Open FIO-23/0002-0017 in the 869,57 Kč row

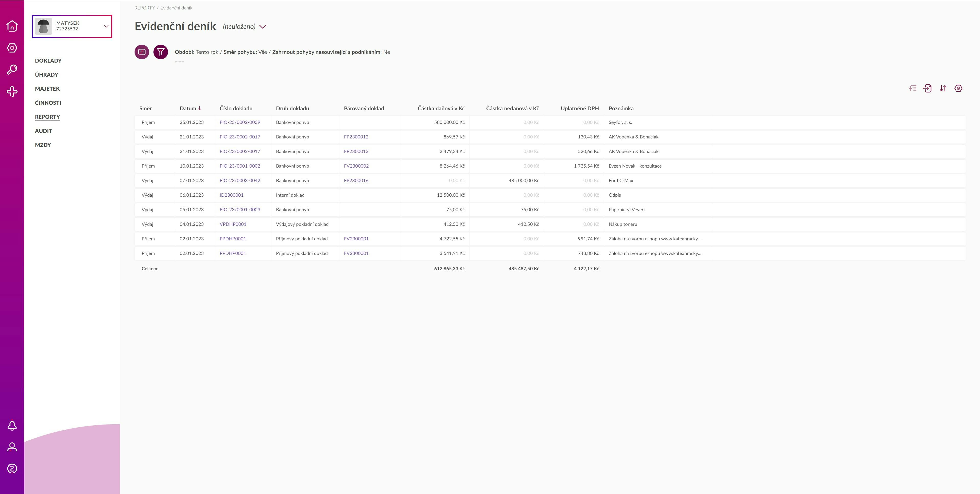pos(240,137)
